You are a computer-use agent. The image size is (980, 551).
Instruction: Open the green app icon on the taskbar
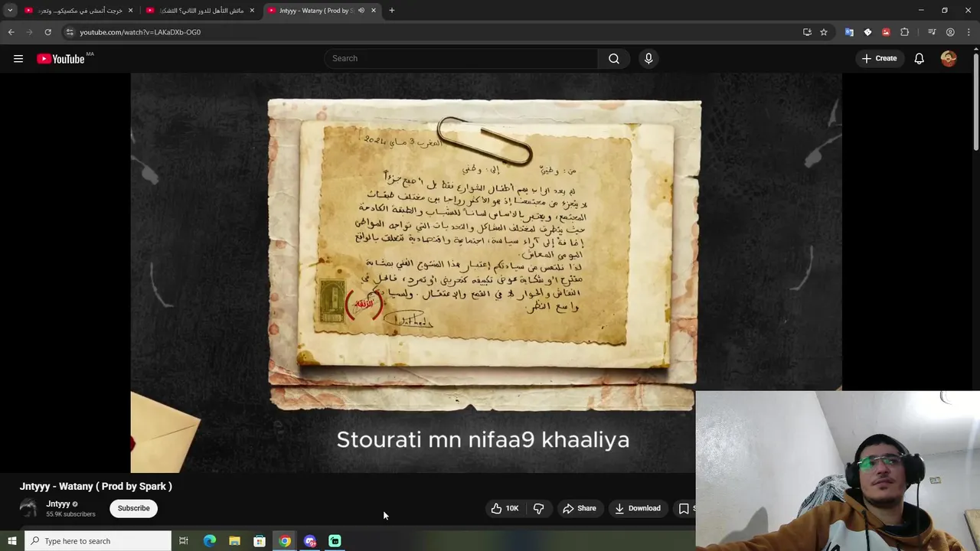click(x=335, y=541)
